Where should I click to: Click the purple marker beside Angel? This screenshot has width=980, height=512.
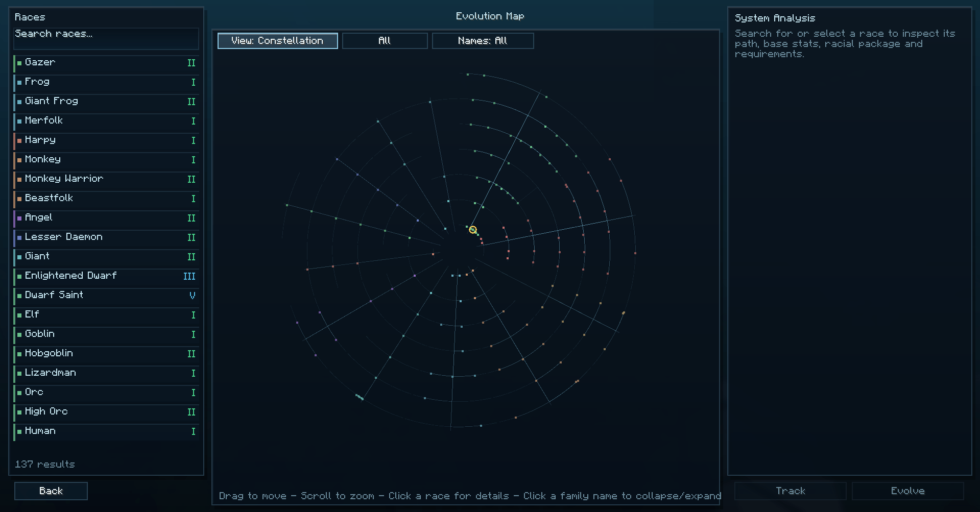[x=19, y=218]
